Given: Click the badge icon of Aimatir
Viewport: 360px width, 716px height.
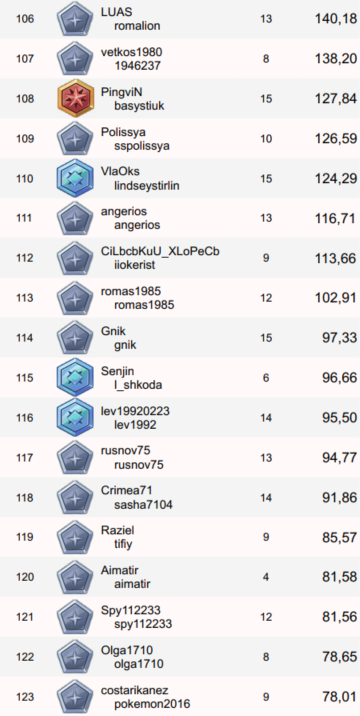Looking at the screenshot, I should (75, 577).
